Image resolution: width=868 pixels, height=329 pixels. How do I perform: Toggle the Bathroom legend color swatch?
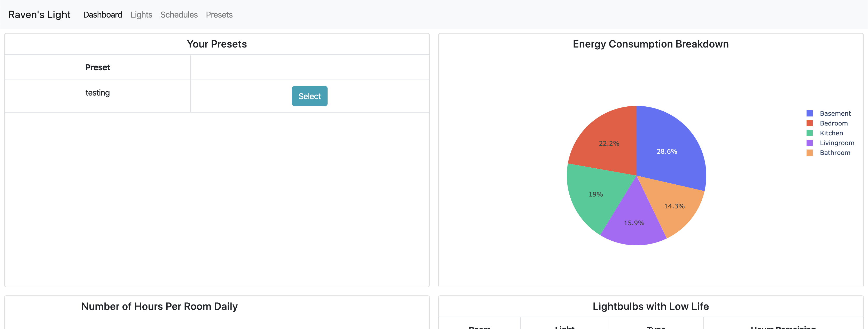[x=809, y=153]
